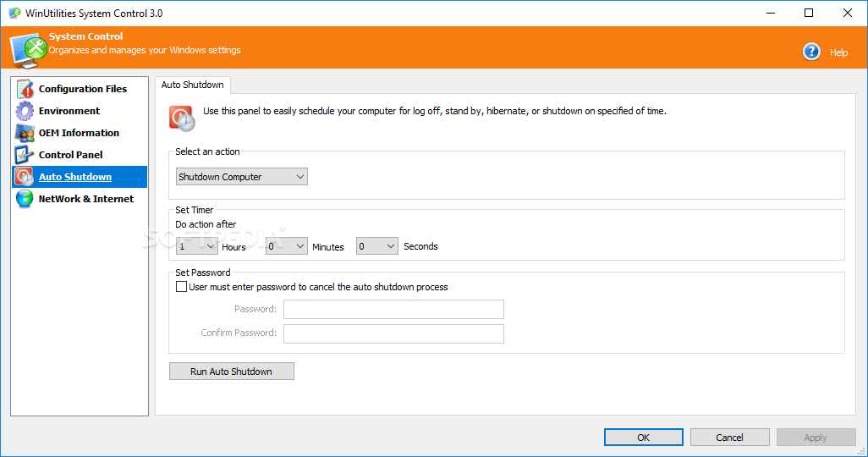The image size is (868, 457).
Task: Expand the Hours dropdown
Action: coord(196,246)
